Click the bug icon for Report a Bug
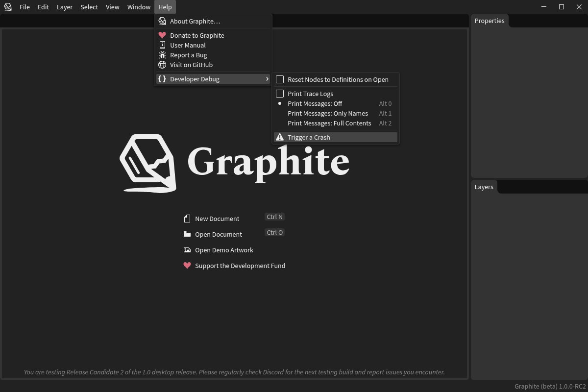 pos(162,55)
